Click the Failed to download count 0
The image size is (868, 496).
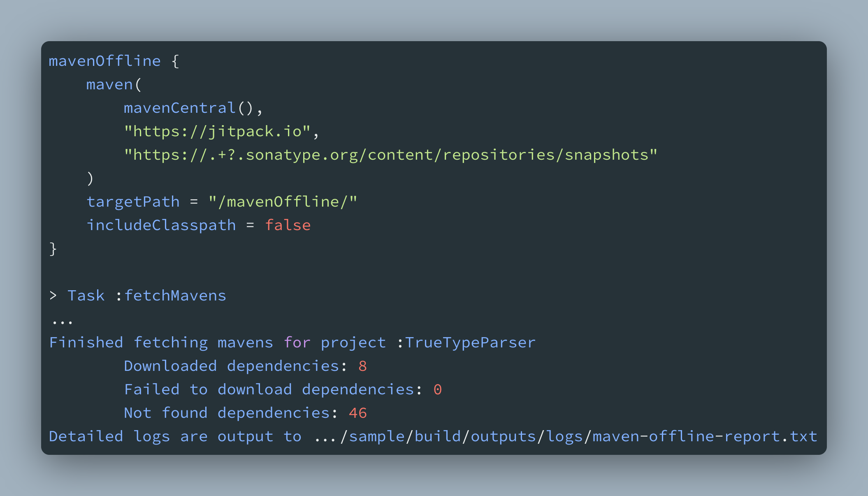pos(437,389)
